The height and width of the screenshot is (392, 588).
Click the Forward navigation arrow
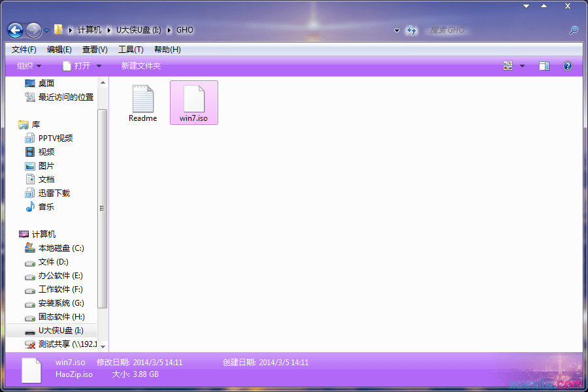[33, 29]
